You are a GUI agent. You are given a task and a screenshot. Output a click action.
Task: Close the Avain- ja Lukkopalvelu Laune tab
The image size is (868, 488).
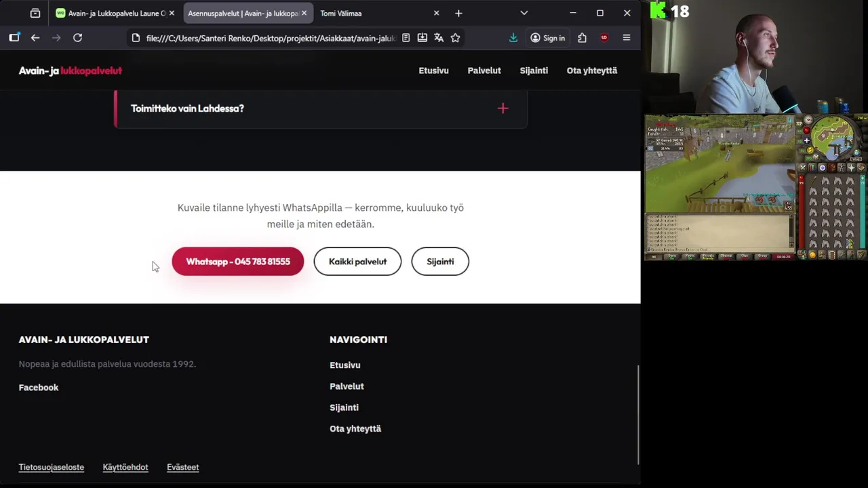[172, 13]
